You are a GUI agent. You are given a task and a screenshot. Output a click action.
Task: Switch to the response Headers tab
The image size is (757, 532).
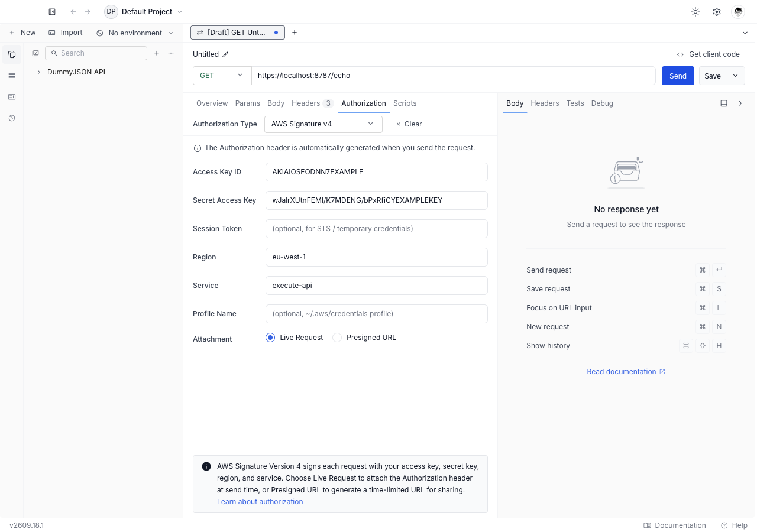click(x=545, y=103)
